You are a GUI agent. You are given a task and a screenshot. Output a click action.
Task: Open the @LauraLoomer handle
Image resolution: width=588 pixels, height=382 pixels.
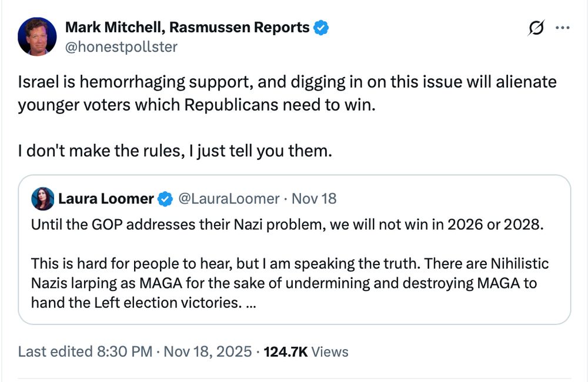tap(228, 199)
